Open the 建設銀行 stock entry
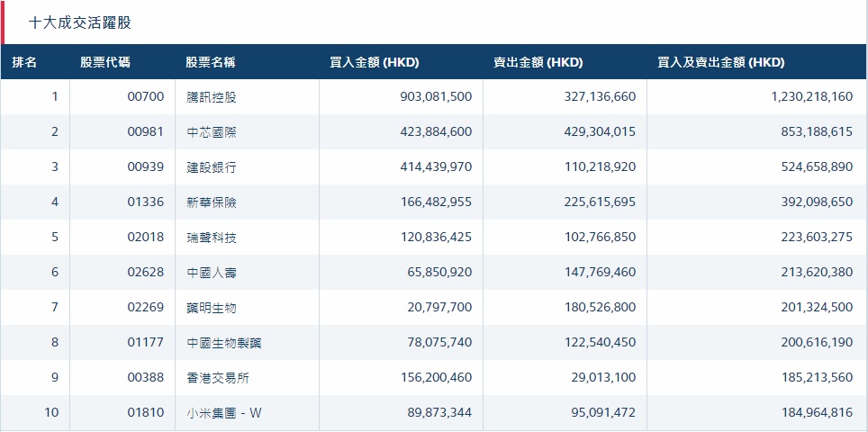 click(212, 167)
